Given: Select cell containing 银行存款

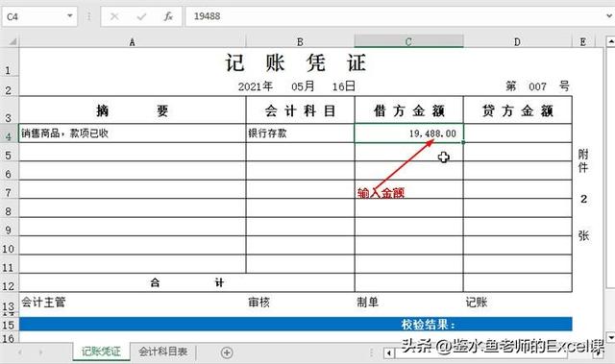Looking at the screenshot, I should 300,133.
